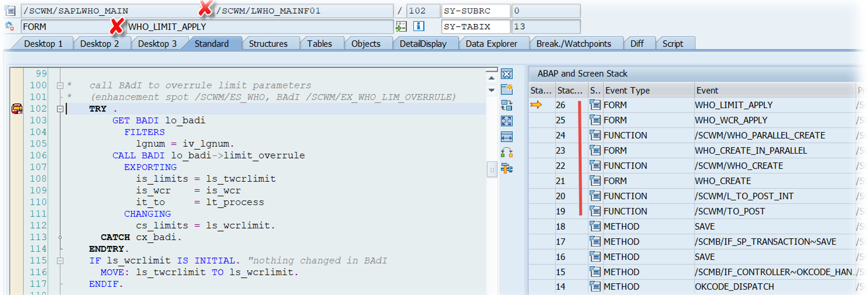Click the code editor scroll-up arrow
The height and width of the screenshot is (295, 868).
pos(491,78)
